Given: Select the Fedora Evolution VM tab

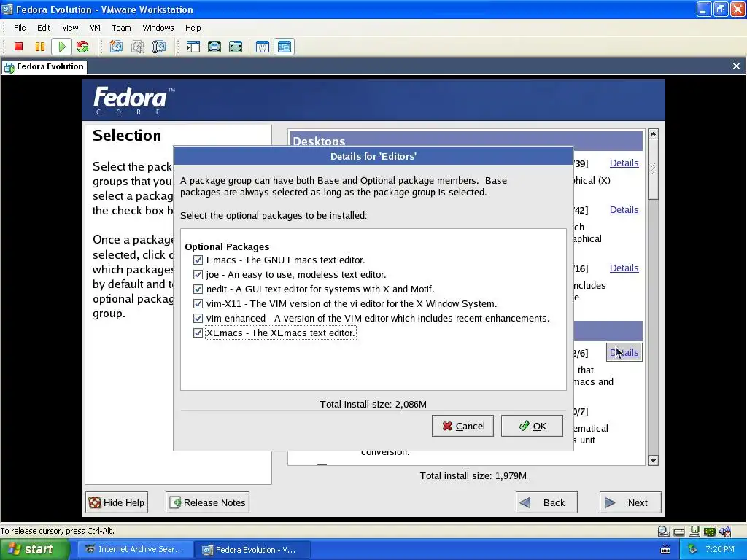Looking at the screenshot, I should (44, 66).
